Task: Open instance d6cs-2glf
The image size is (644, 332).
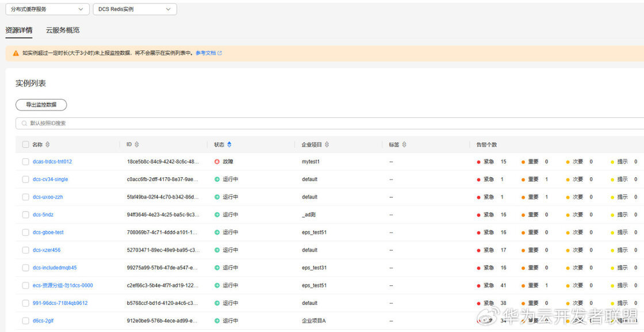Action: click(x=43, y=321)
